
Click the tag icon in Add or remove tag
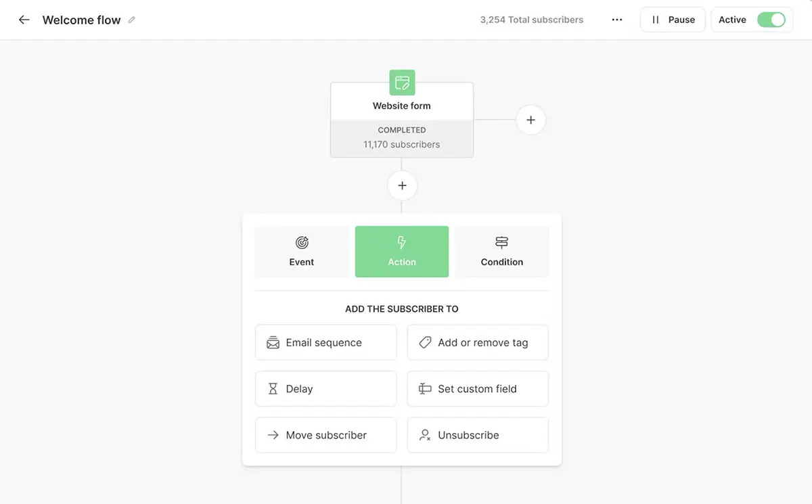(424, 342)
